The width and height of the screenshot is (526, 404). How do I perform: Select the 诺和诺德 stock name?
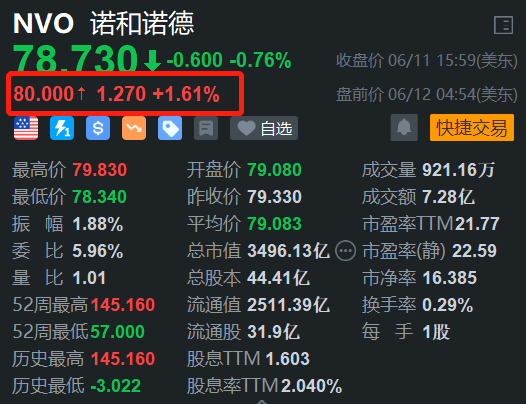[x=142, y=23]
